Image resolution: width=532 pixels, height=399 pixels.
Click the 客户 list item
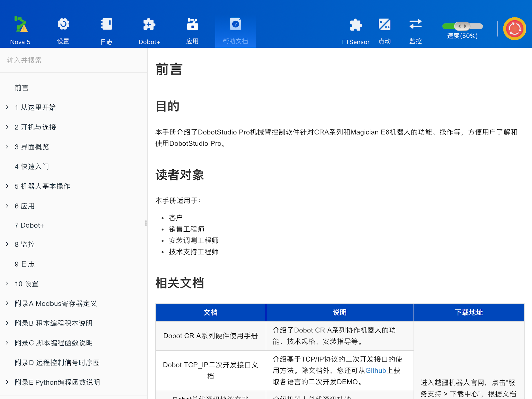tap(176, 218)
